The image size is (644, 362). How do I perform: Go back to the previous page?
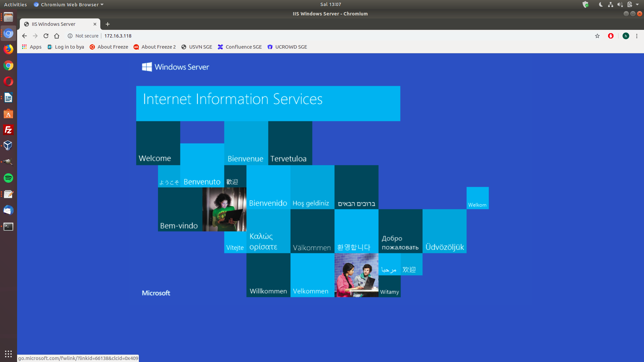click(x=24, y=36)
